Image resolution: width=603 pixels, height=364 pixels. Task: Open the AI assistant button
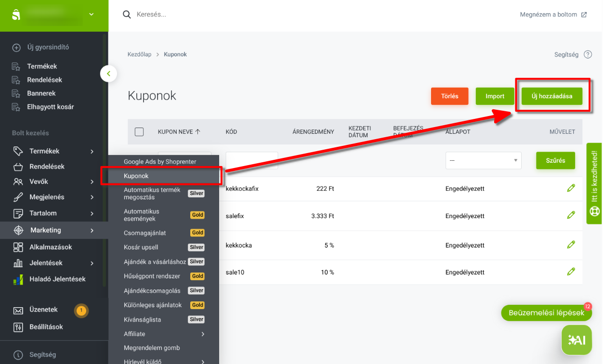pos(577,340)
